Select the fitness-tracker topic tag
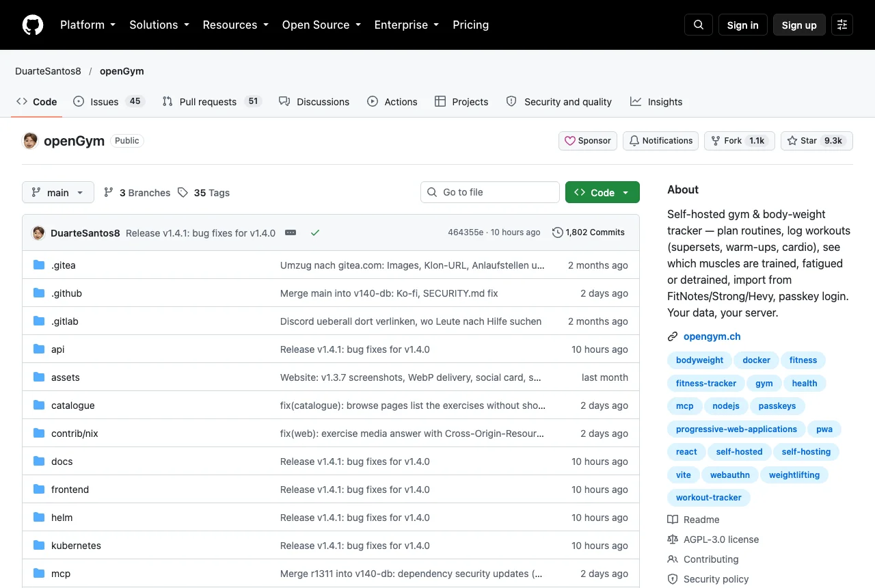The image size is (875, 588). point(706,384)
